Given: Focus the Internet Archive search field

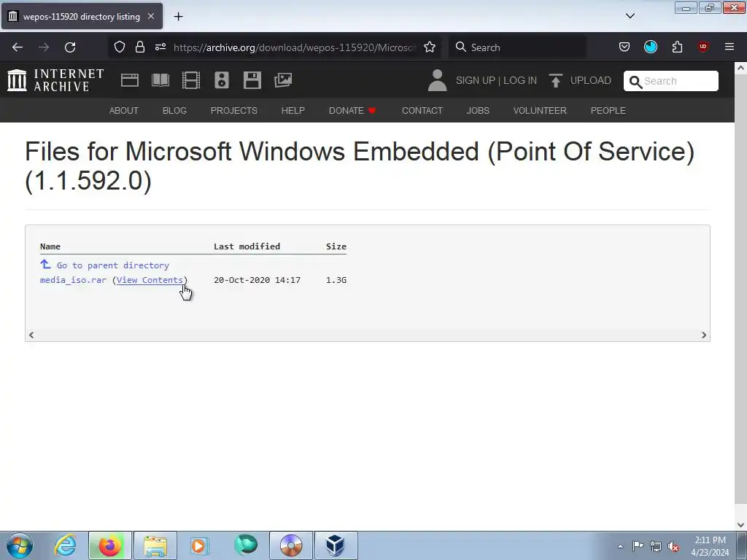Looking at the screenshot, I should click(x=671, y=81).
